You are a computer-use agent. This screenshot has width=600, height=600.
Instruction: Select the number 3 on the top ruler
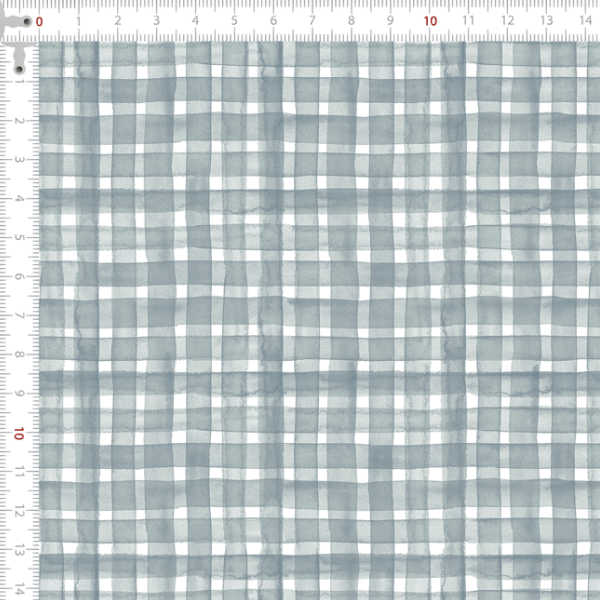156,21
